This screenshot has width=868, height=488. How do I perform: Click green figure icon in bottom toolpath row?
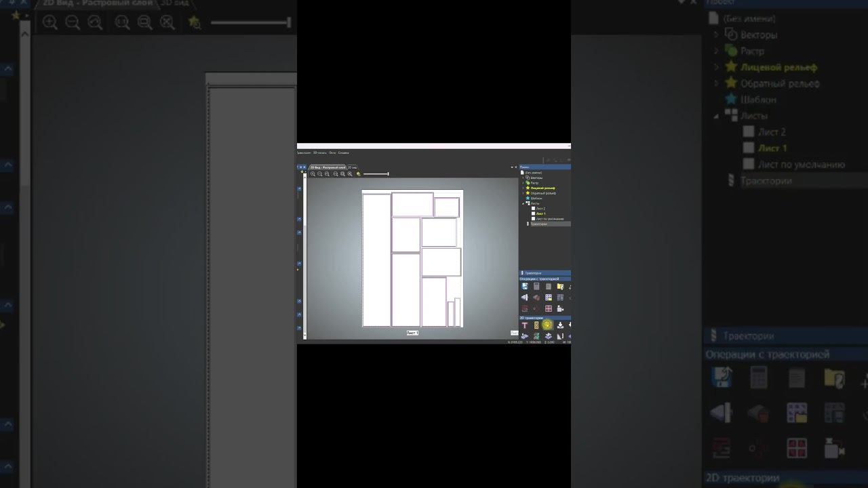coord(536,335)
